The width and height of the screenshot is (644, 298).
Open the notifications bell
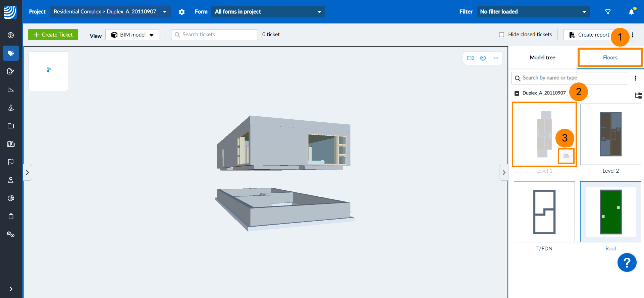pos(631,12)
